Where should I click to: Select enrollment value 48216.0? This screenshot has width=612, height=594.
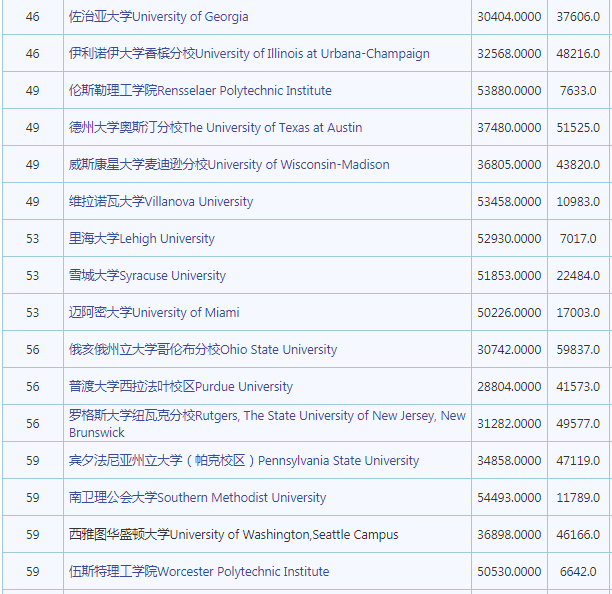coord(578,53)
